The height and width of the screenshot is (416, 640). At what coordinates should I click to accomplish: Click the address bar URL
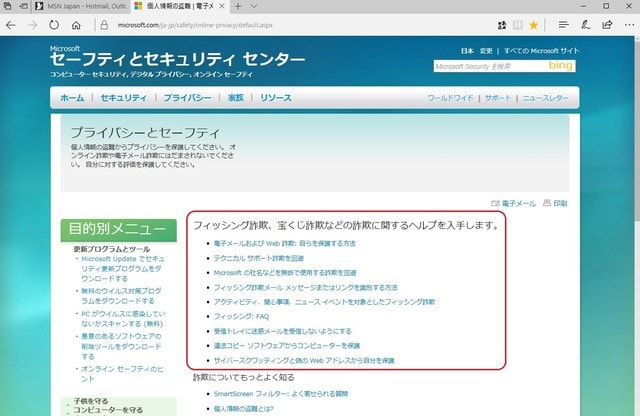195,25
